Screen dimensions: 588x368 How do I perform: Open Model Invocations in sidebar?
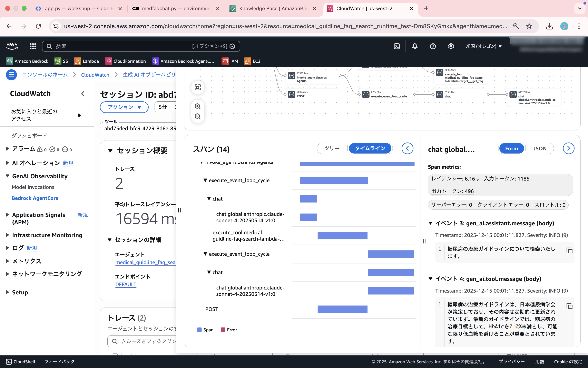point(33,187)
